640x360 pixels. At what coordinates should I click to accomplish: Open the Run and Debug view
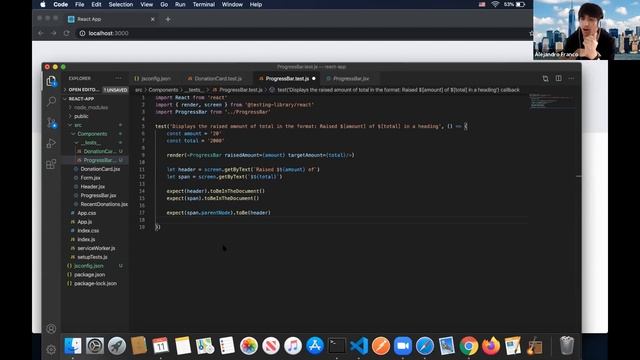point(51,143)
